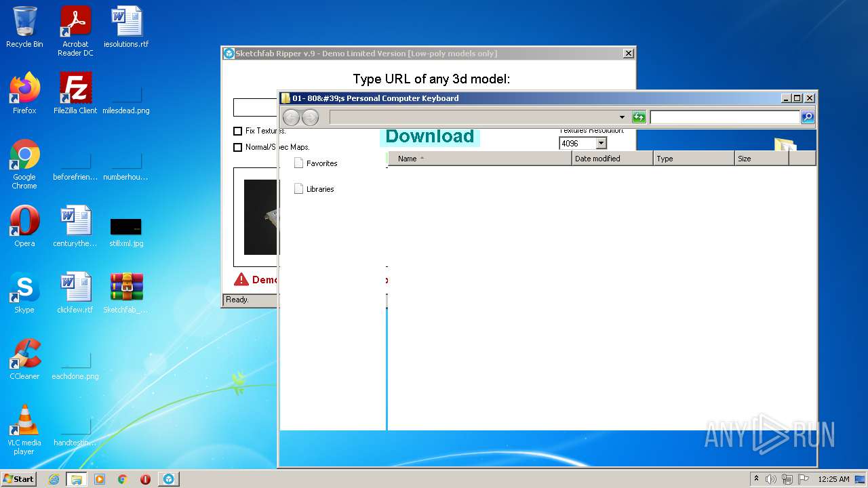The image size is (868, 488).
Task: Click model URL input in Sketchfab Ripper
Action: [255, 107]
